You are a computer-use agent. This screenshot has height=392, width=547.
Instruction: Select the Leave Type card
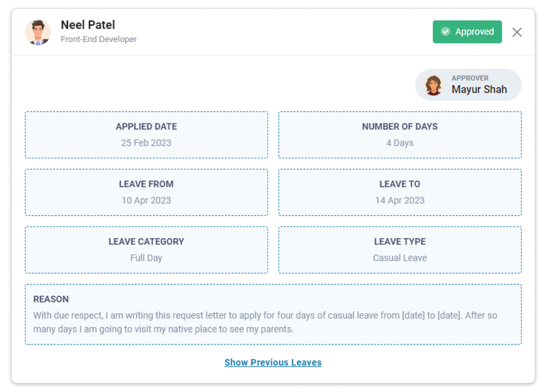[400, 250]
